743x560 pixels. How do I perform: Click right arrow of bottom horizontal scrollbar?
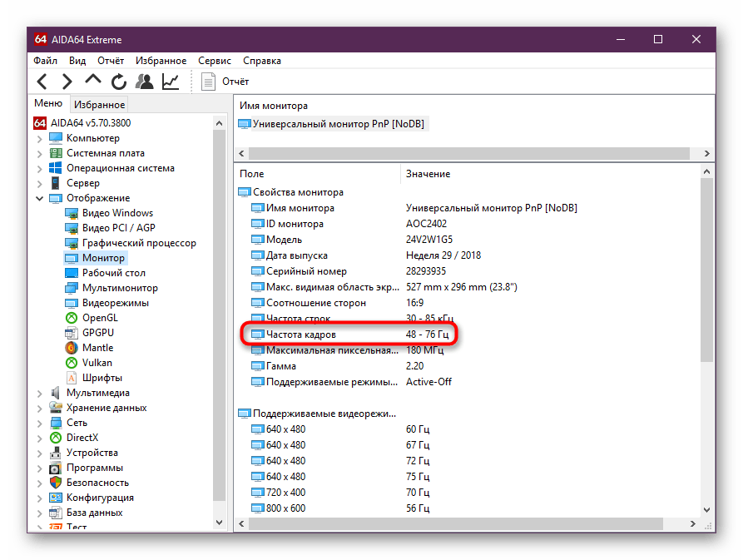coord(693,524)
